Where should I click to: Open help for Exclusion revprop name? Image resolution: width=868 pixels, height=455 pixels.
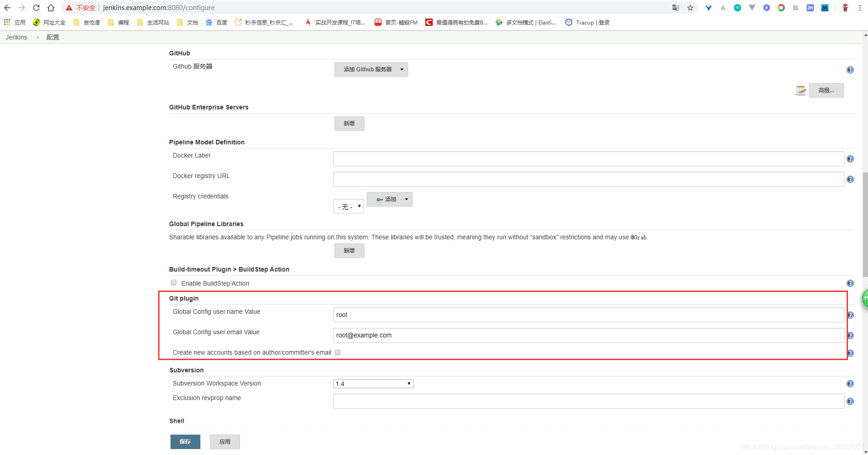point(850,401)
